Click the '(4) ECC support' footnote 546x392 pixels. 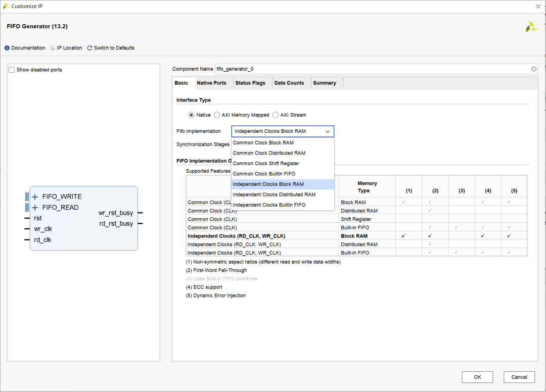pyautogui.click(x=204, y=287)
